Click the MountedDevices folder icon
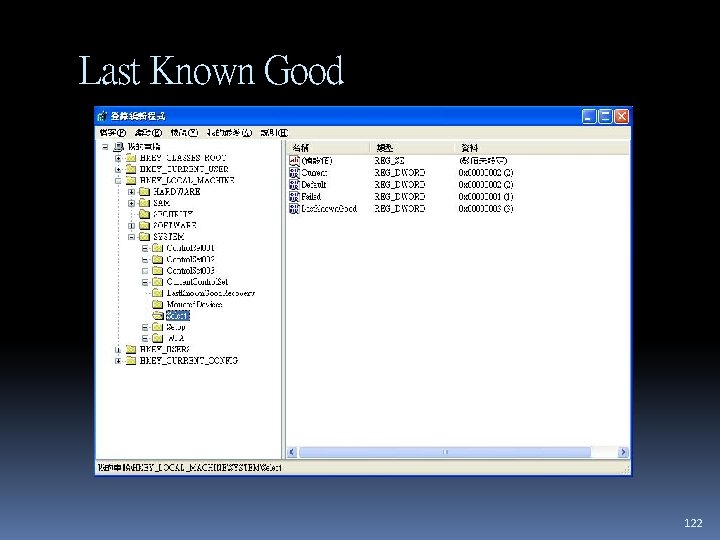The height and width of the screenshot is (540, 720). pyautogui.click(x=158, y=304)
